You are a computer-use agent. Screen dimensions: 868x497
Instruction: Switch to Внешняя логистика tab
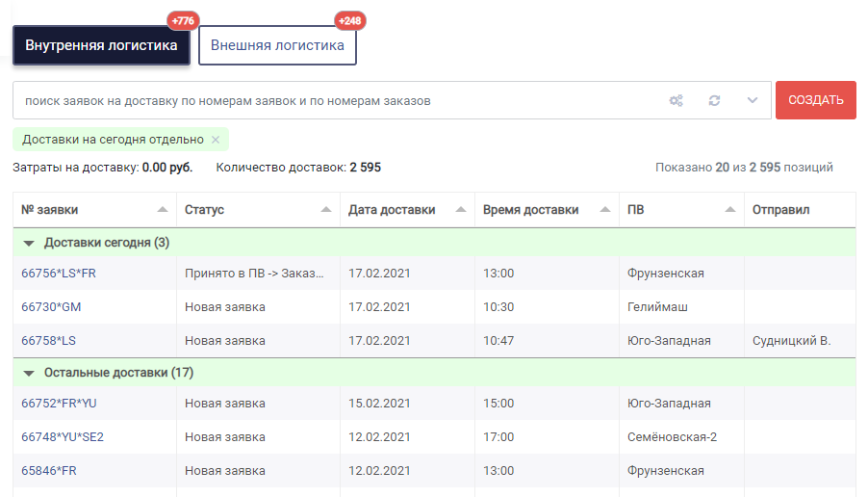tap(277, 45)
